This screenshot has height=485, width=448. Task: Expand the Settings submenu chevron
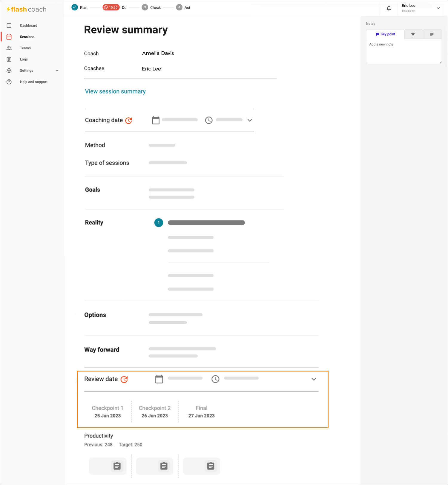coord(57,71)
